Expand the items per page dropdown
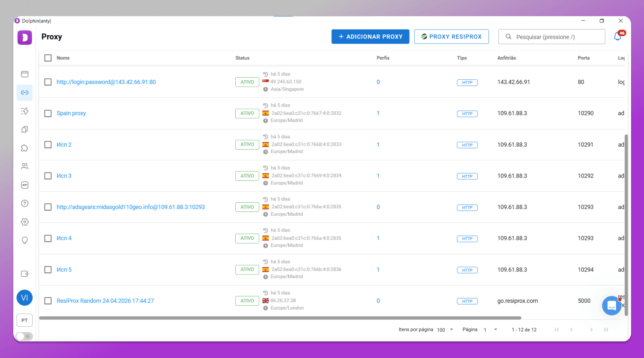This screenshot has height=358, width=644. coord(445,330)
